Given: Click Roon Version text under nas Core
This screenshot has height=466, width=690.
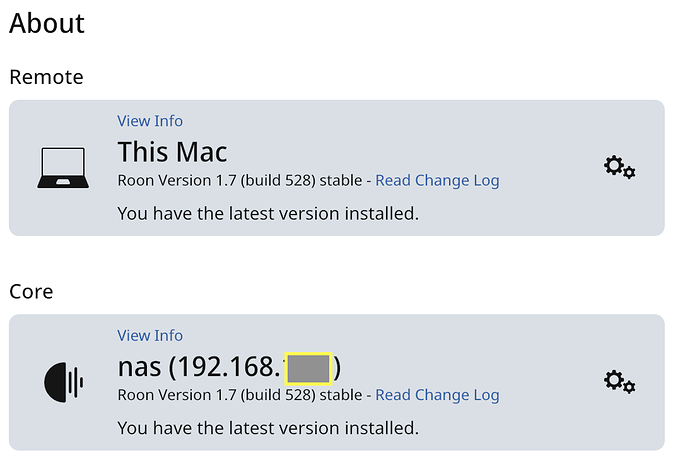Looking at the screenshot, I should pos(240,395).
